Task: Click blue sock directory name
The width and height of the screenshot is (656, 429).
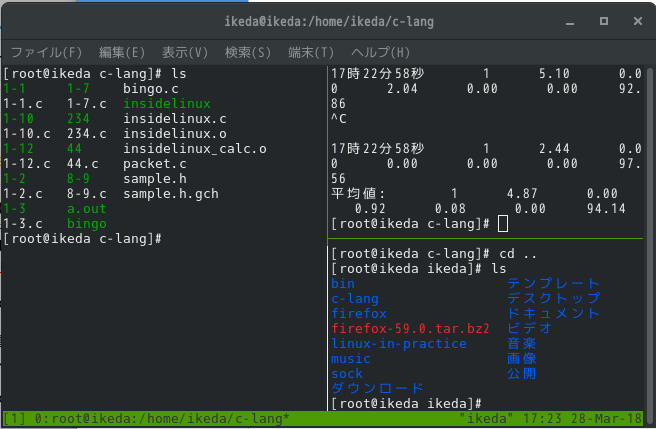Action: click(347, 374)
